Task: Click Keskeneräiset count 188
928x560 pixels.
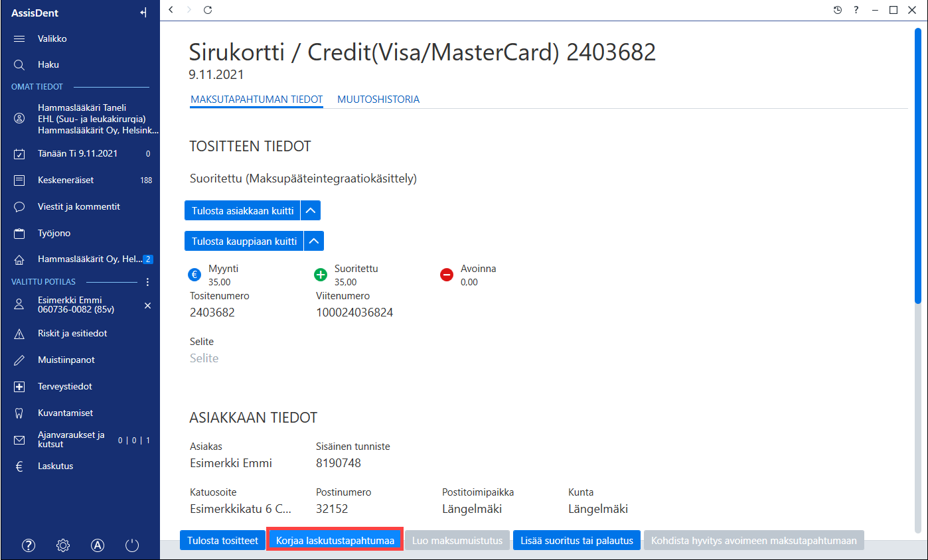Action: tap(146, 180)
